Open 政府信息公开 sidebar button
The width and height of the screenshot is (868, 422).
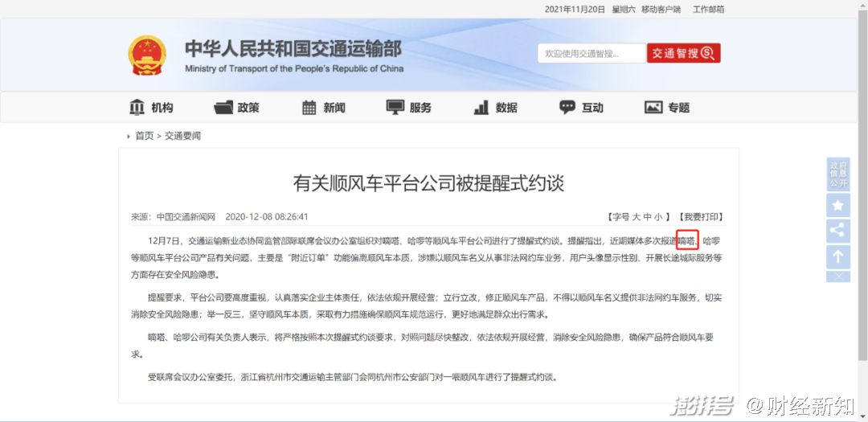coord(838,174)
